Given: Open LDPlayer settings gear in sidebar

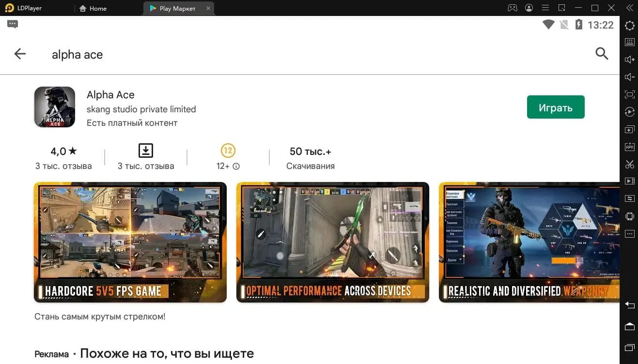Looking at the screenshot, I should click(x=630, y=26).
